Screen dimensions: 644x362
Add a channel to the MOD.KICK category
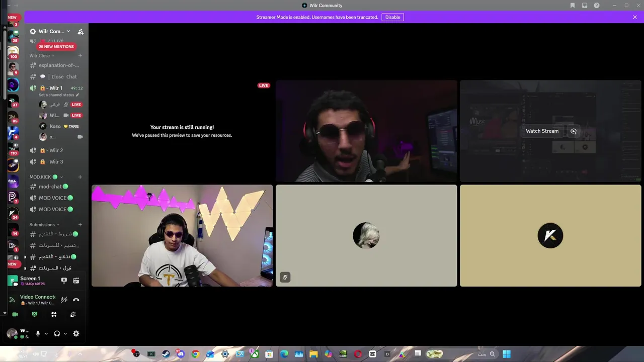(80, 177)
